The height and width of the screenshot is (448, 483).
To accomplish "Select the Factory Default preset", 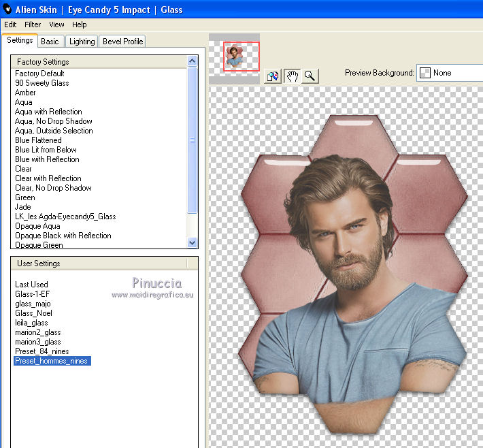I will pos(39,74).
